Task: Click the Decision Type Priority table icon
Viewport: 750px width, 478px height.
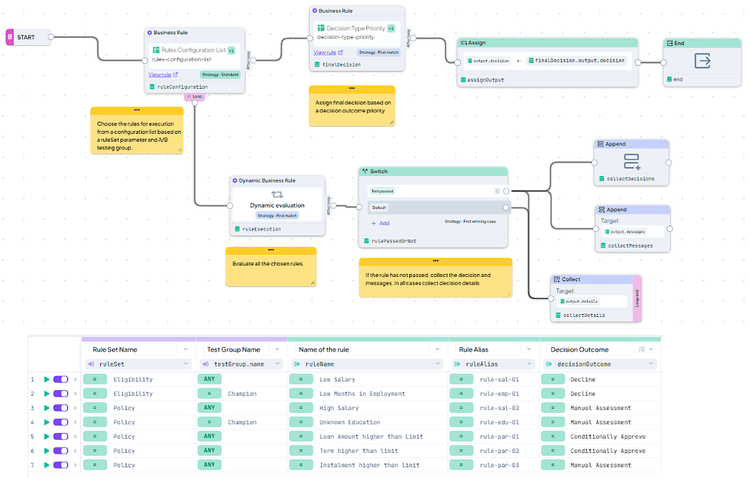Action: [x=321, y=28]
